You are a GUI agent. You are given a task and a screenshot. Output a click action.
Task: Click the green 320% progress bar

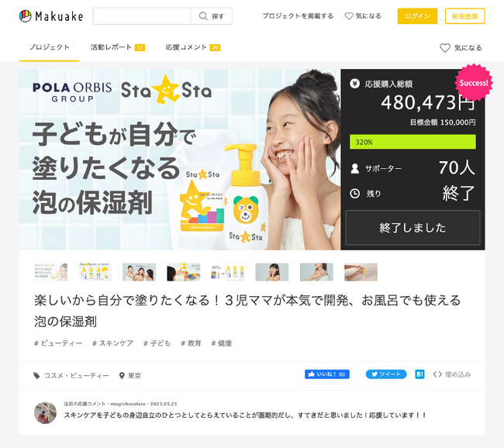[x=413, y=142]
